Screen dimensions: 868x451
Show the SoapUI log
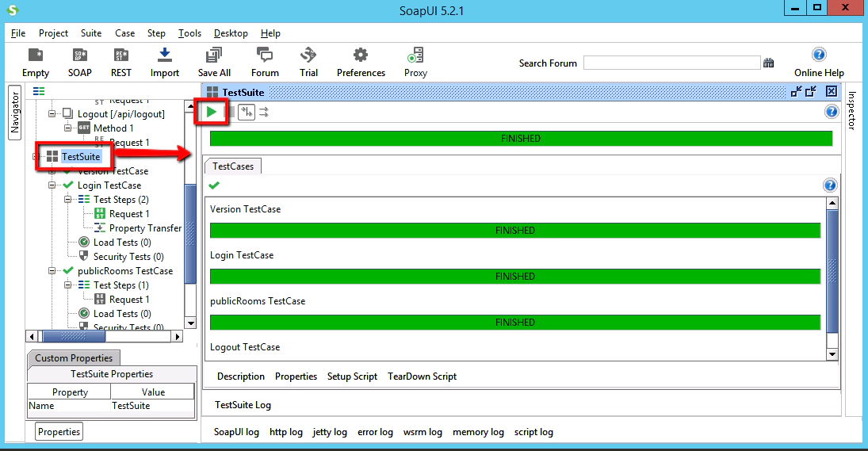click(x=236, y=432)
